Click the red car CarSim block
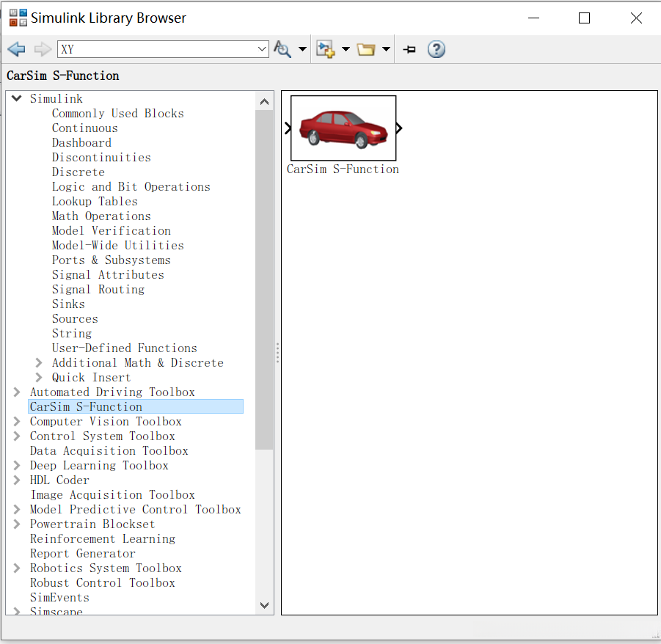Image resolution: width=661 pixels, height=644 pixels. tap(343, 128)
